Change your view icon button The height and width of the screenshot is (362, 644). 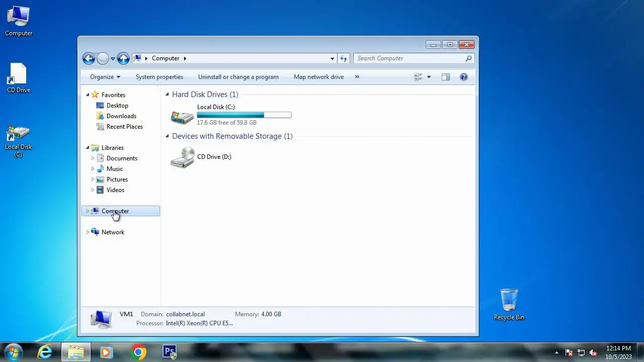tap(418, 77)
